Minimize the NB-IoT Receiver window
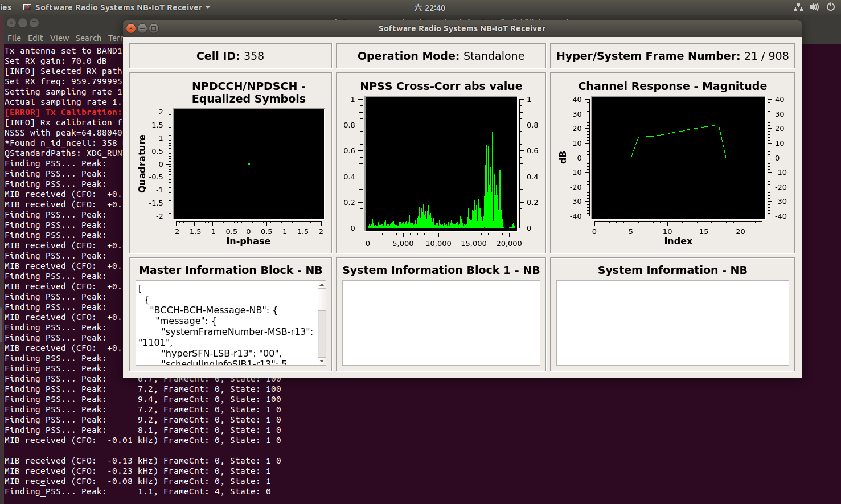The width and height of the screenshot is (841, 504). pos(142,28)
